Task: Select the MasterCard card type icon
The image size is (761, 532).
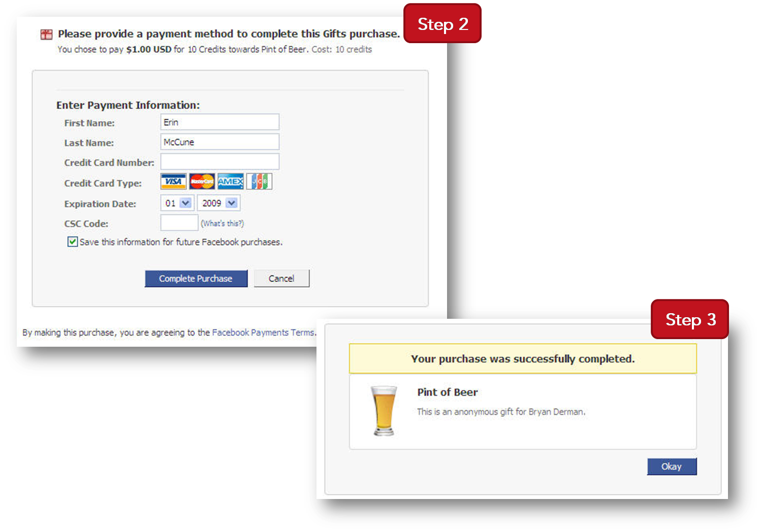Action: click(202, 182)
